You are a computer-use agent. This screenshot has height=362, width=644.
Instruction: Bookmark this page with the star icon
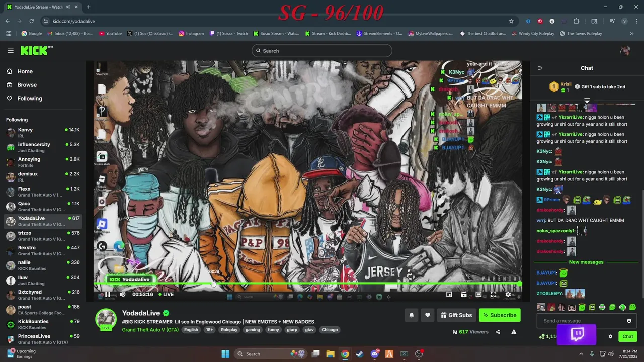[x=511, y=21]
